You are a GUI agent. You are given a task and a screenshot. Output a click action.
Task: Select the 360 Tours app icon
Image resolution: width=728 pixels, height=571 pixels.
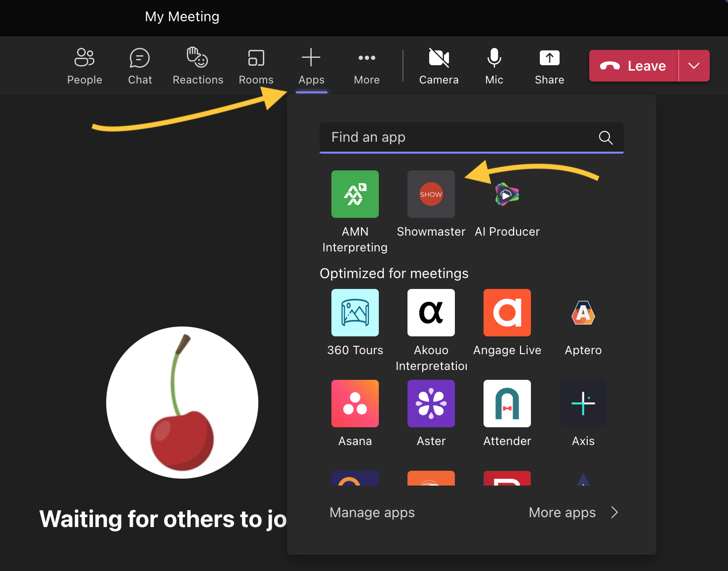(355, 313)
